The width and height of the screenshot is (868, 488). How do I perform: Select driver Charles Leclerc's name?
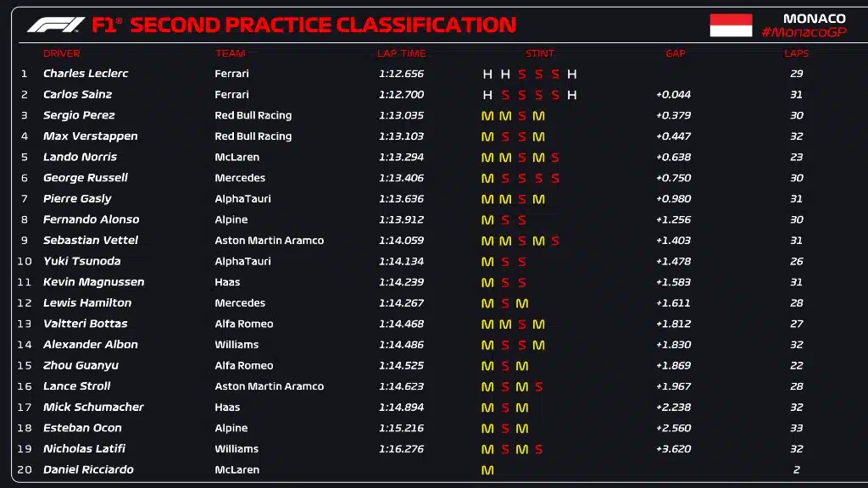point(86,74)
